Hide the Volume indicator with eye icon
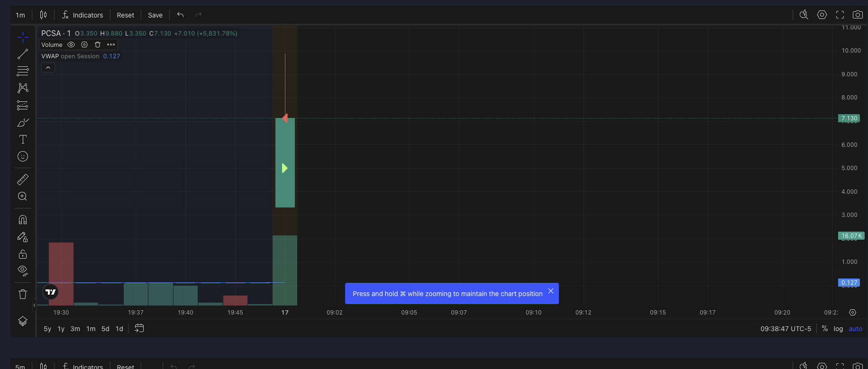Image resolution: width=868 pixels, height=369 pixels. (x=71, y=45)
